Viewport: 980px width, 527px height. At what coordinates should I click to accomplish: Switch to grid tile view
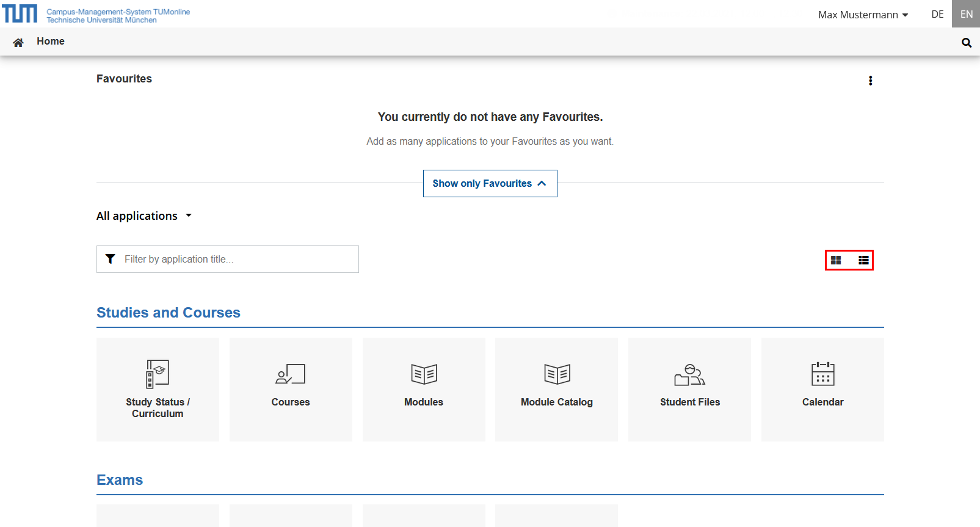pos(836,260)
